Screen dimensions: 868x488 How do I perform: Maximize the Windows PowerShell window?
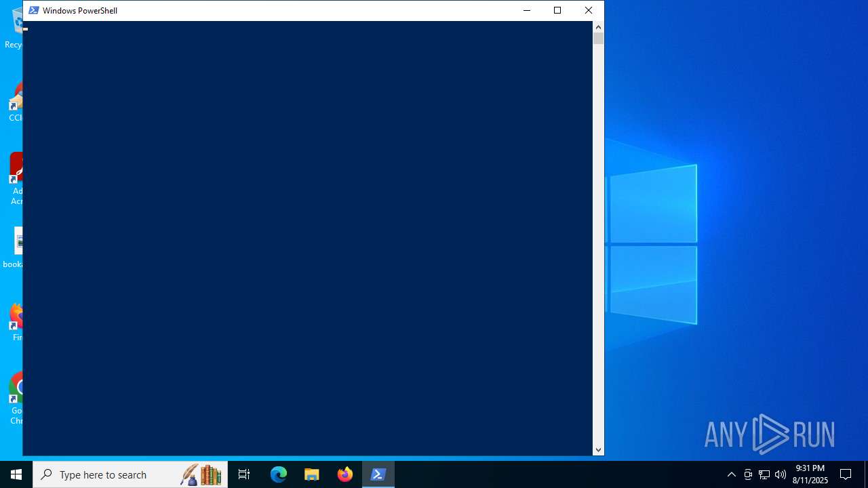[557, 10]
